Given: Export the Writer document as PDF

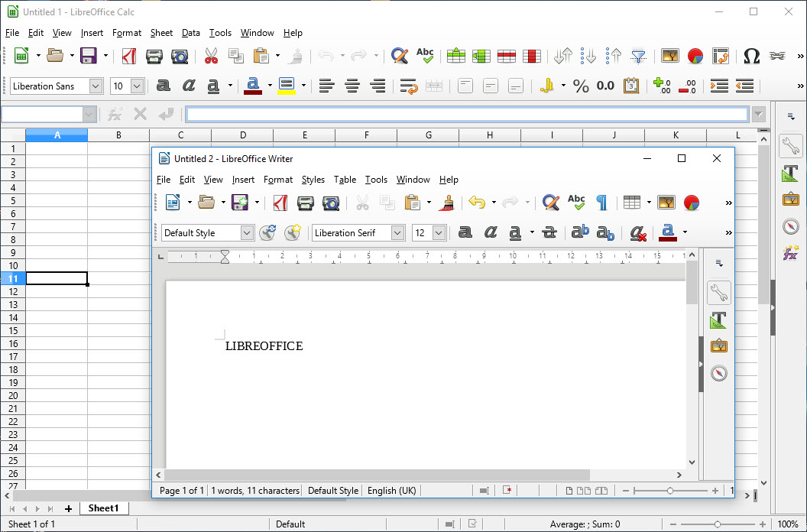Looking at the screenshot, I should (x=280, y=203).
